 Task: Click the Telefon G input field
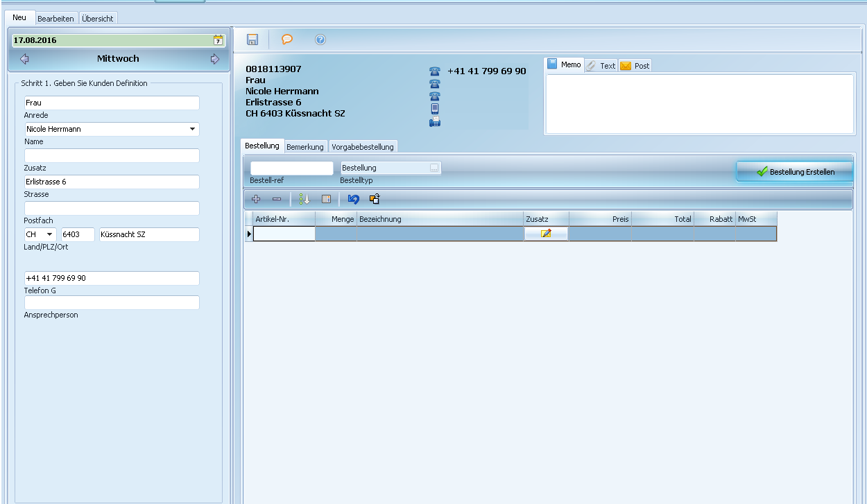[112, 278]
